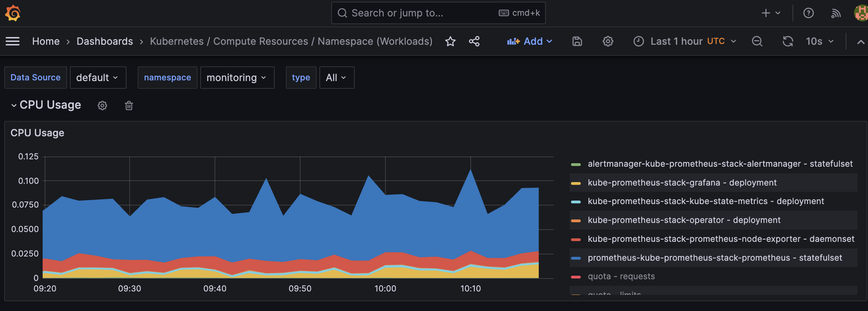The image size is (868, 311).
Task: Open the Last 1 hour time picker
Action: [685, 41]
